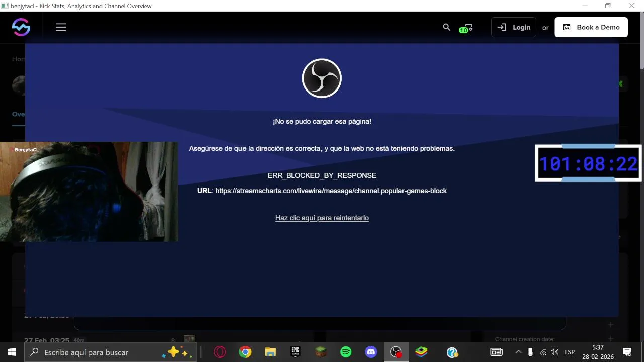Click the BenjytaCL webcam overlay
This screenshot has height=362, width=644.
point(89,192)
